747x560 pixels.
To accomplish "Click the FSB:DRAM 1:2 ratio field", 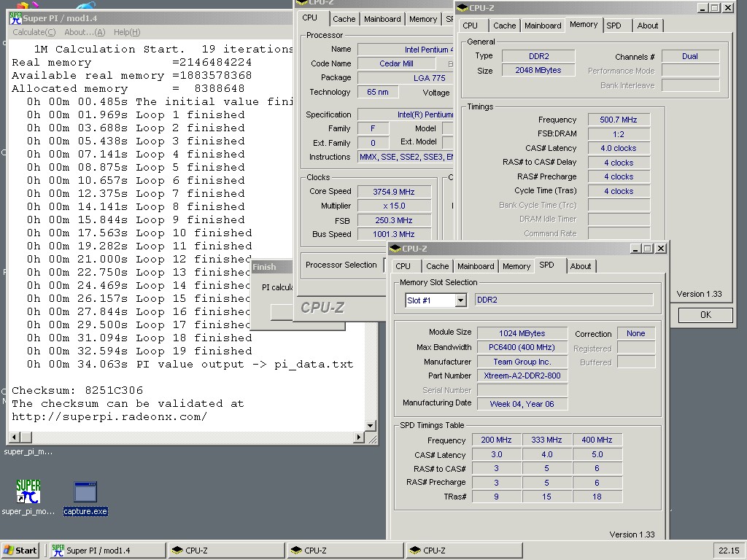I will tap(619, 134).
